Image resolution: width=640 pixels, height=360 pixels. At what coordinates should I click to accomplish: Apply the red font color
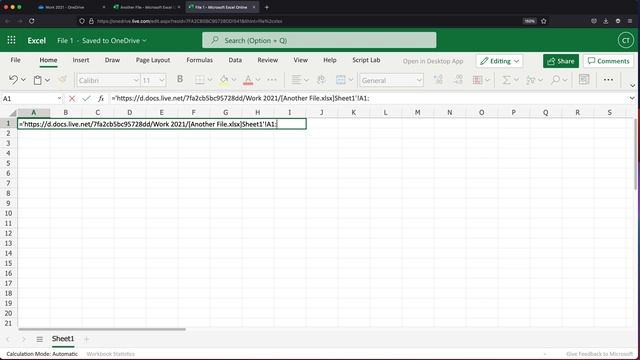point(248,80)
